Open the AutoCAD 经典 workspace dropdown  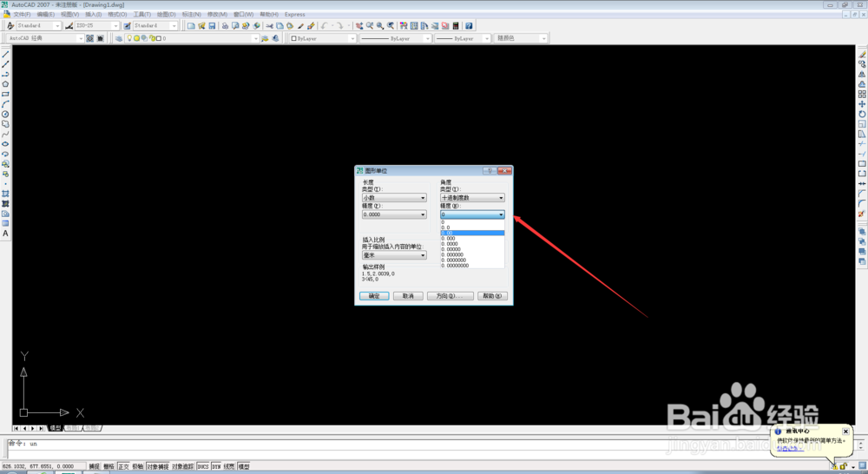click(45, 38)
